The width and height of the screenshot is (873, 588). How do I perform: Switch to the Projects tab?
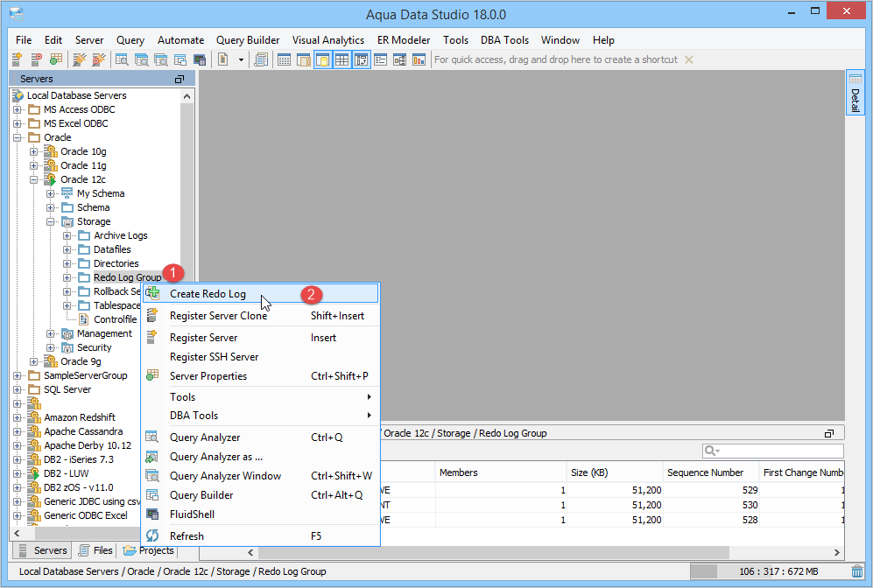(x=148, y=550)
